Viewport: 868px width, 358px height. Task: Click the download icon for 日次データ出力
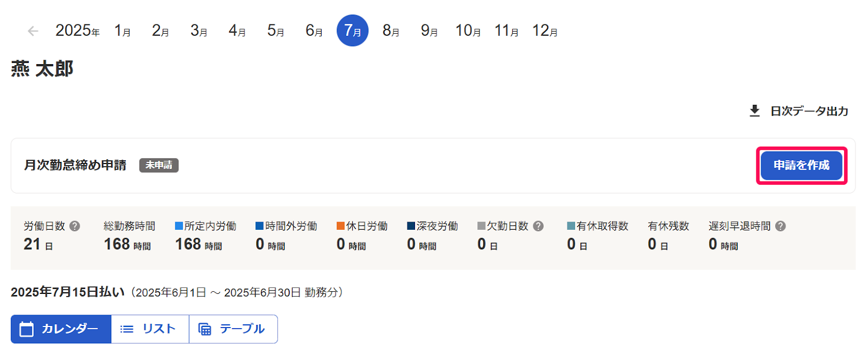click(754, 111)
